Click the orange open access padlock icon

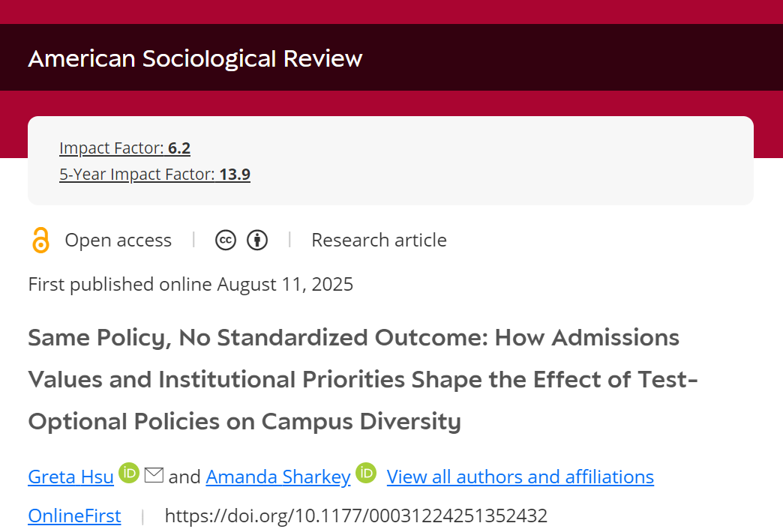pyautogui.click(x=41, y=240)
